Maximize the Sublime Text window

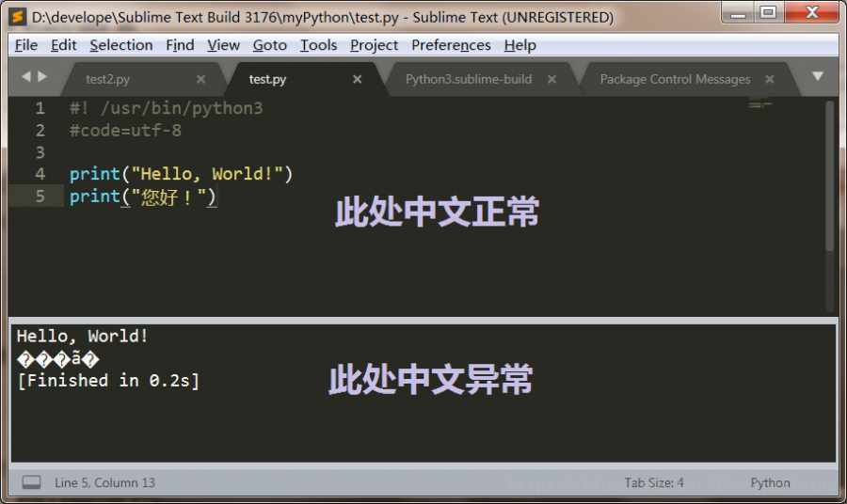pyautogui.click(x=769, y=12)
